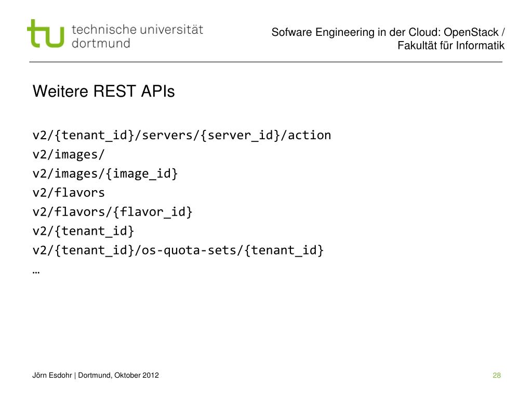
Task: Click the ellipsis '…' below the list
Action: [36, 272]
